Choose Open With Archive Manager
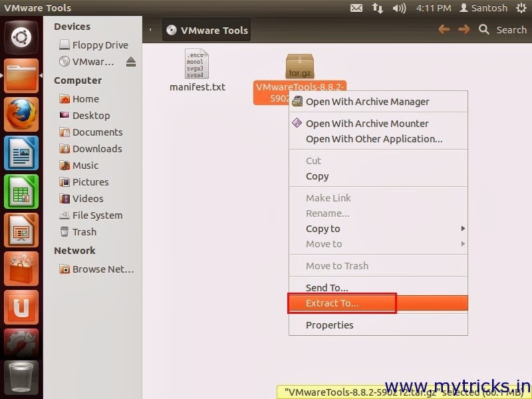 (378, 102)
